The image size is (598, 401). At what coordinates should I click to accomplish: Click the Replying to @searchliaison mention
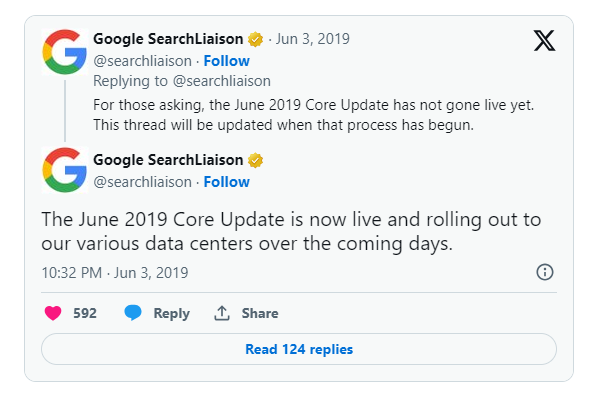[x=222, y=81]
